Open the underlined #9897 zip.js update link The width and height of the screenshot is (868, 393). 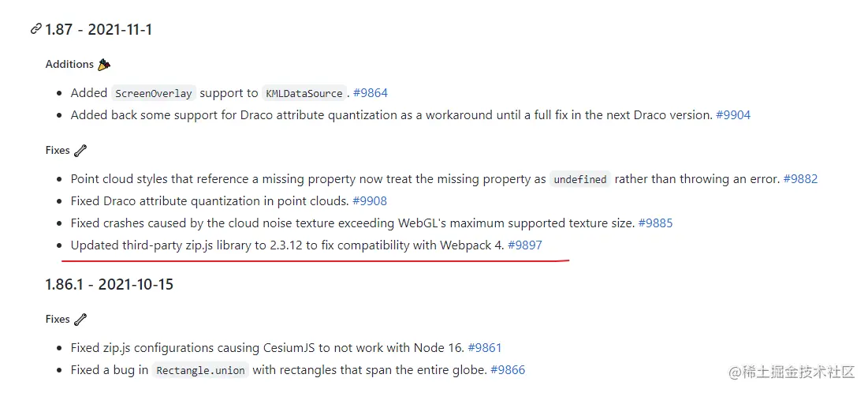pyautogui.click(x=524, y=245)
